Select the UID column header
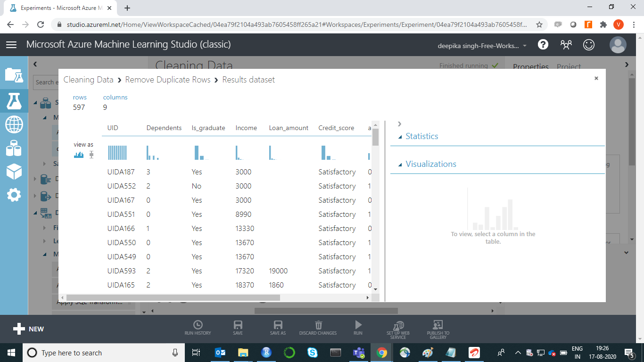Image resolution: width=644 pixels, height=362 pixels. (113, 128)
